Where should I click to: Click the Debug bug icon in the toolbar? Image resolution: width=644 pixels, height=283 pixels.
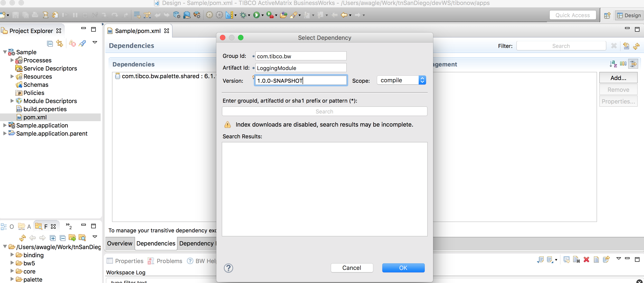coord(243,15)
